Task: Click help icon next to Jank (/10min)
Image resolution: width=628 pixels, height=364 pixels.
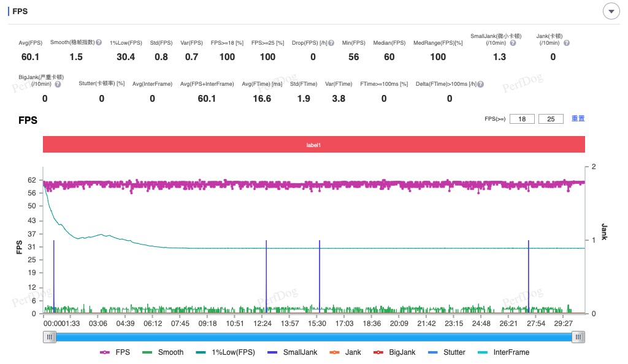Action: tap(566, 43)
